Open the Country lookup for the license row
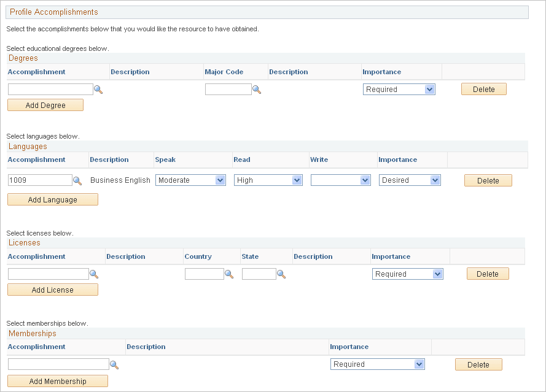This screenshot has height=392, width=546. pos(229,274)
